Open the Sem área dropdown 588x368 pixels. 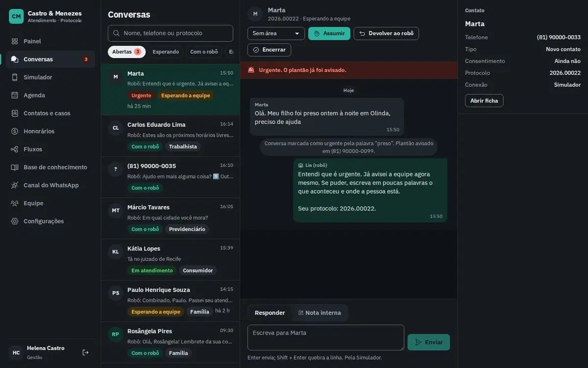(276, 33)
